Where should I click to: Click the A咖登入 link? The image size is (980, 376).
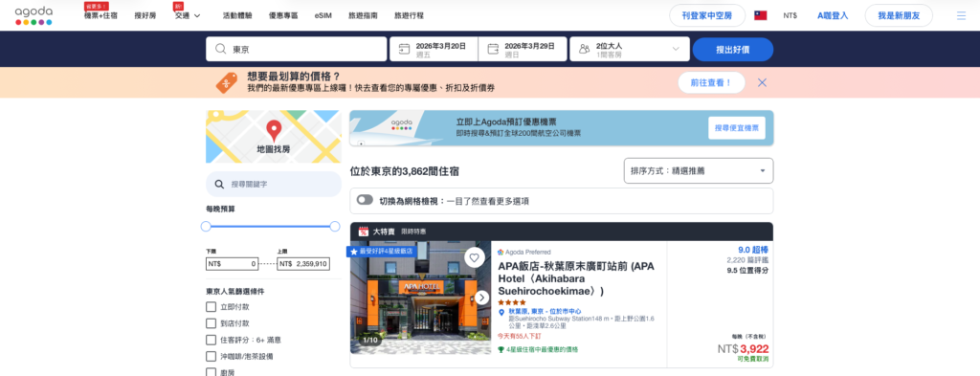833,15
